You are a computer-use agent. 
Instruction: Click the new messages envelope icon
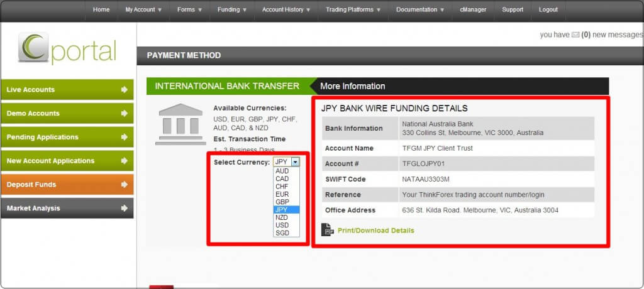tap(575, 35)
